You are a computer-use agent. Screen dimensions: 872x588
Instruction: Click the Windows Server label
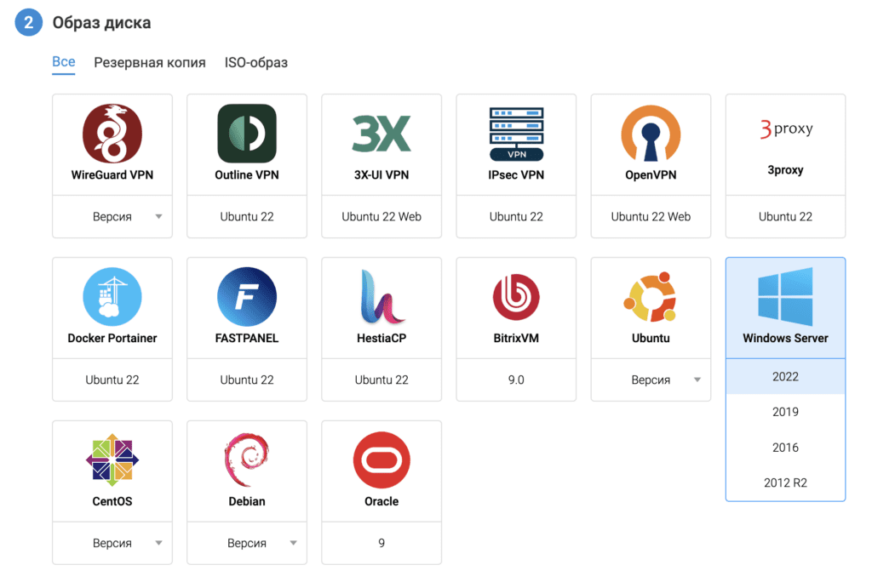tap(785, 339)
